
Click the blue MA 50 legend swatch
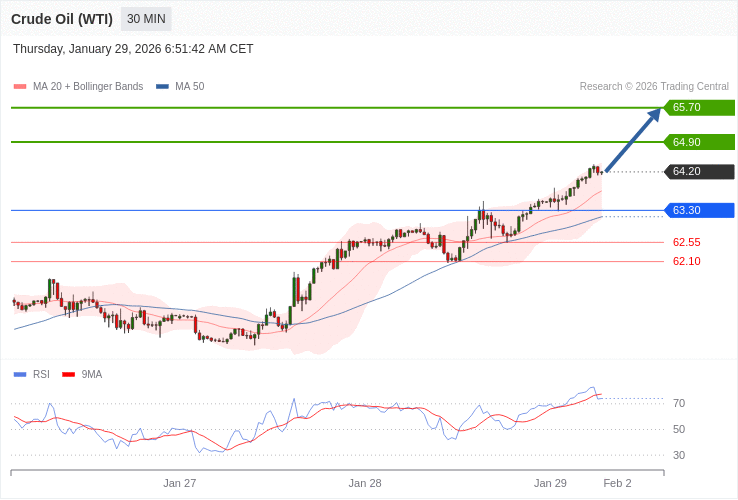coord(162,87)
